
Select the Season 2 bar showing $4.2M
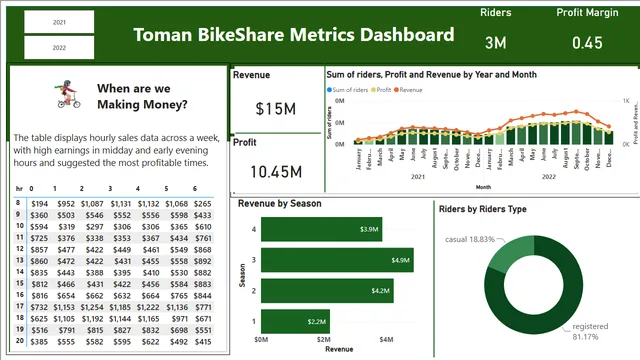(x=327, y=291)
